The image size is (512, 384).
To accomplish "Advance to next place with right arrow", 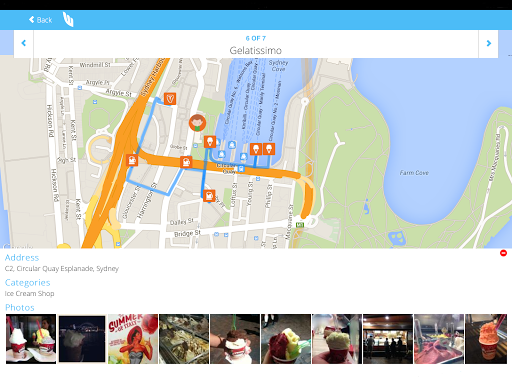I will click(488, 43).
